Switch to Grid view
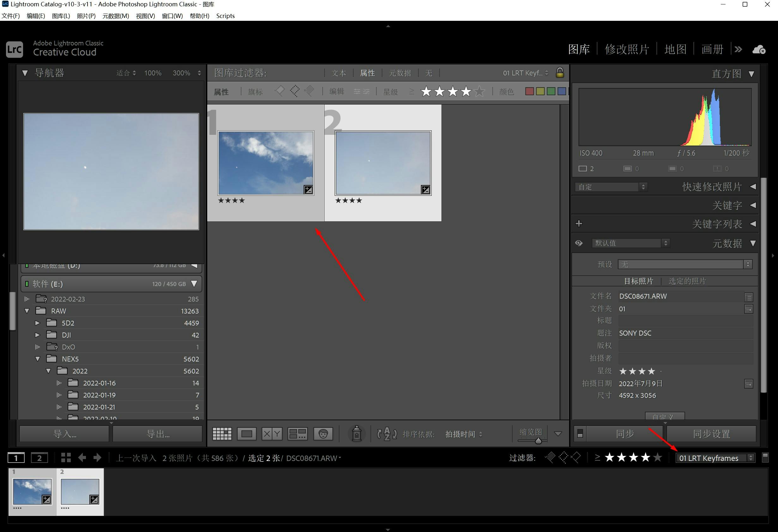 point(222,434)
